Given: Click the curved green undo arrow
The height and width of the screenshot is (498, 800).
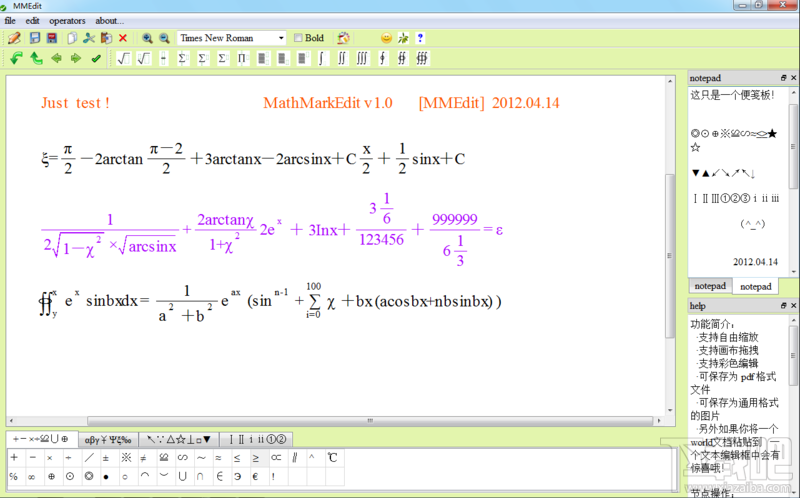Looking at the screenshot, I should coord(16,58).
